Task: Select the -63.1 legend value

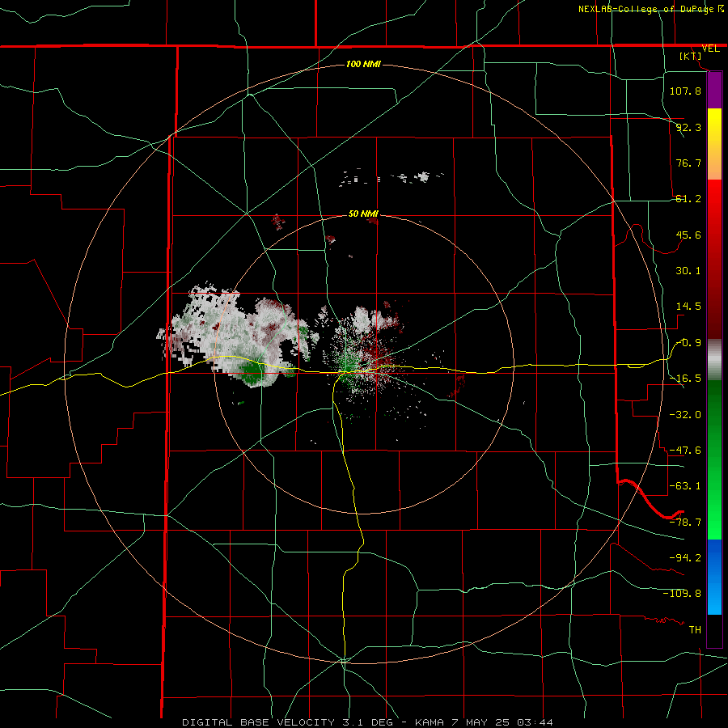Action: (685, 486)
